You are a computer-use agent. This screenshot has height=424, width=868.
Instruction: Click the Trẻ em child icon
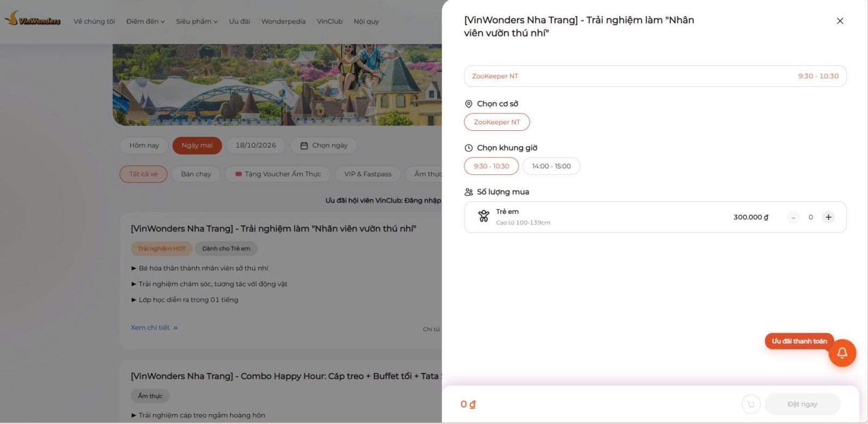483,217
